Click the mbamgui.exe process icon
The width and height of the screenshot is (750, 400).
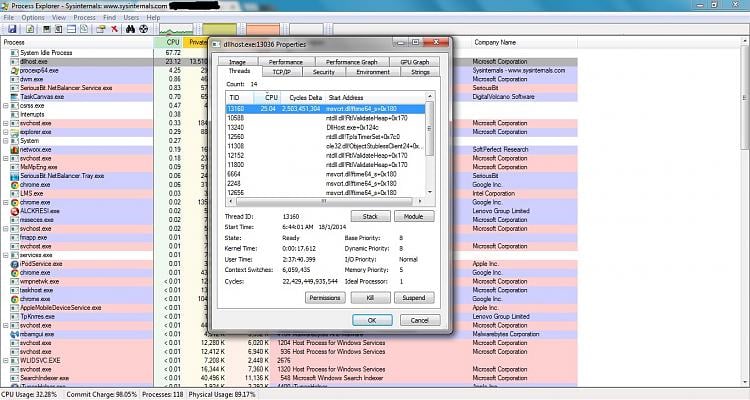coord(15,334)
